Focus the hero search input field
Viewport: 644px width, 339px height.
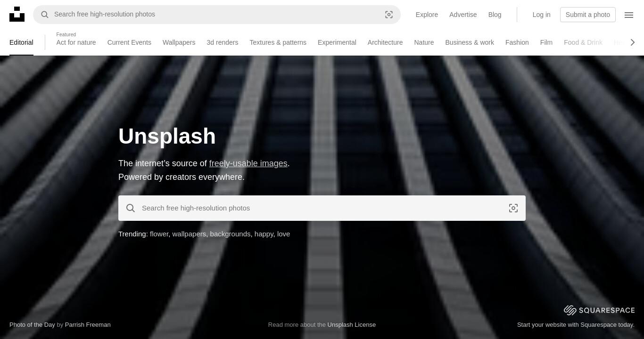[x=322, y=208]
